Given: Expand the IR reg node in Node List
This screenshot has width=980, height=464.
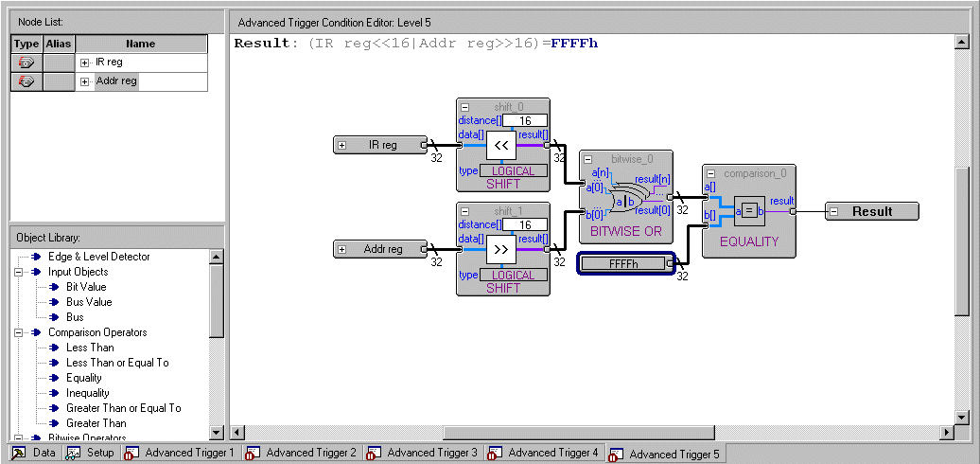Looking at the screenshot, I should [x=85, y=62].
